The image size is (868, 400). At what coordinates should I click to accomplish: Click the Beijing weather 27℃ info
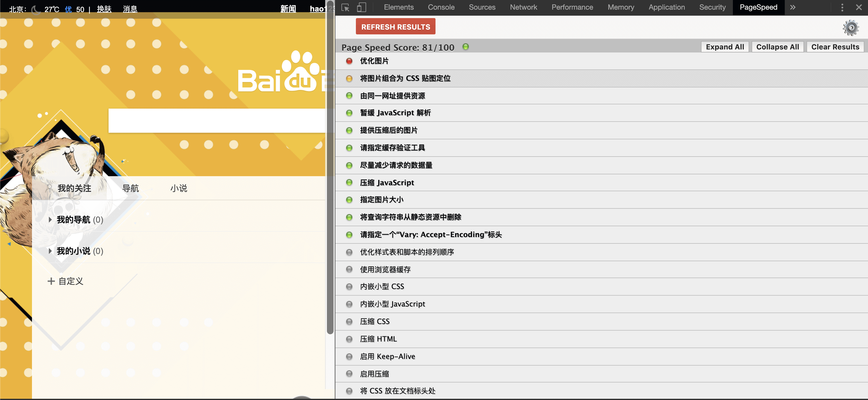[52, 9]
